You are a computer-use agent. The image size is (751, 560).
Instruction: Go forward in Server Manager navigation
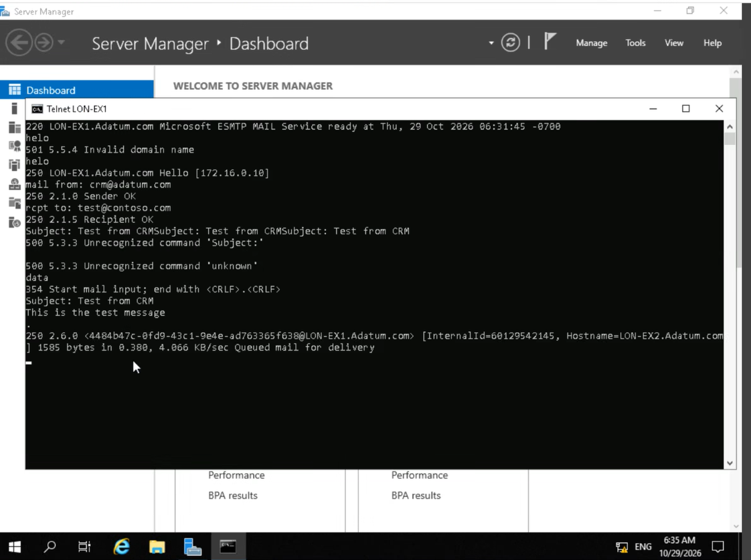[44, 43]
